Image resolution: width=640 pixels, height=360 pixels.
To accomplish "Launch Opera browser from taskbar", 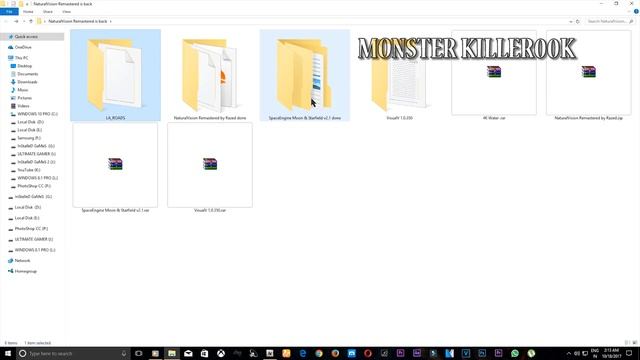I will pos(368,353).
